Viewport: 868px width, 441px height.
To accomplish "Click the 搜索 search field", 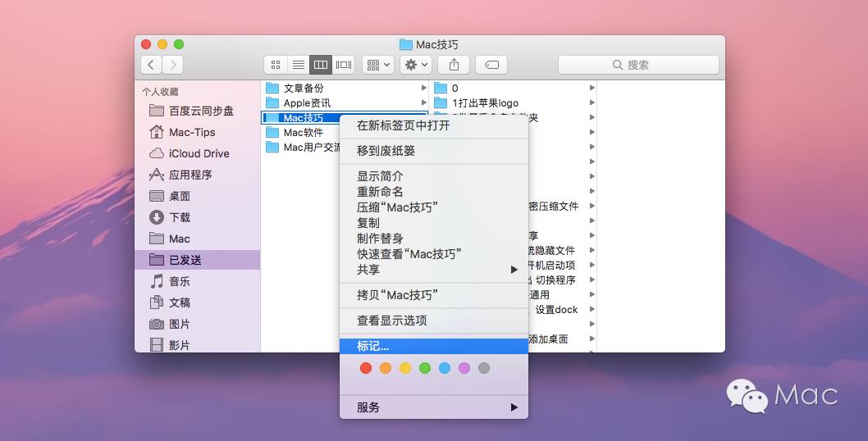I will (638, 65).
